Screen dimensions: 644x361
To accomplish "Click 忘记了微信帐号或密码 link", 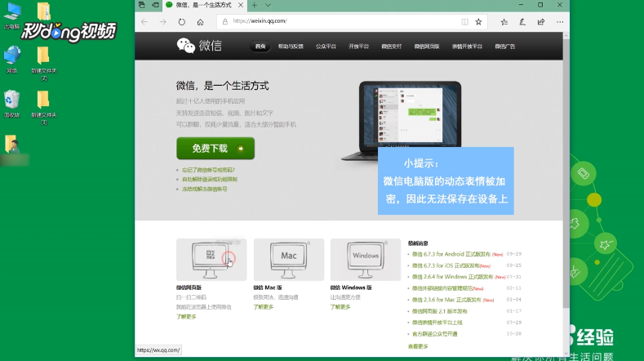I will pos(208,170).
